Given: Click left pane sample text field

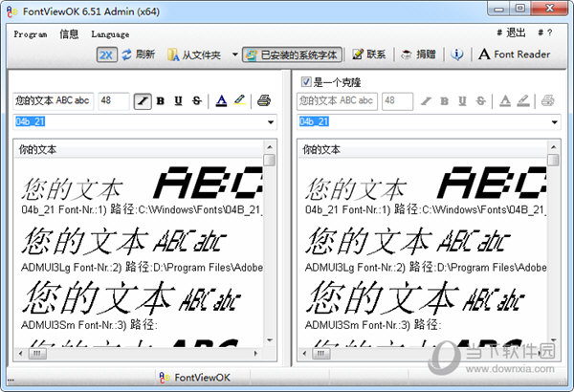Looking at the screenshot, I should click(53, 101).
